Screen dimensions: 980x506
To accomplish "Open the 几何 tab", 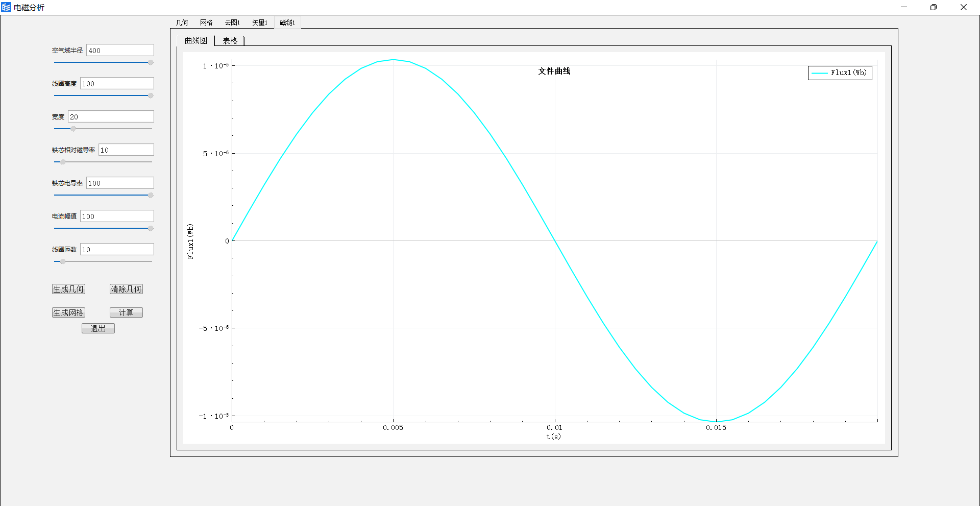I will coord(182,22).
